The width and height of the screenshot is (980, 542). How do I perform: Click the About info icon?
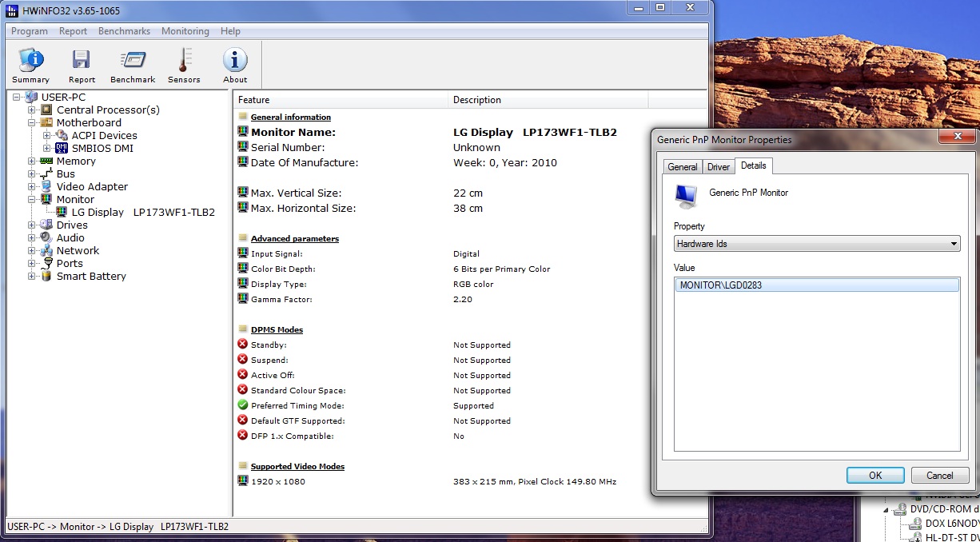coord(235,66)
